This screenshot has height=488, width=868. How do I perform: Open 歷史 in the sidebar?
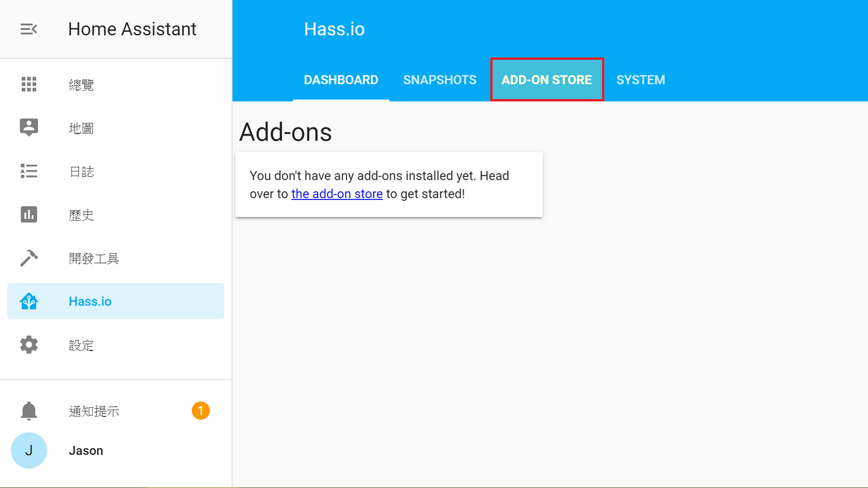(x=81, y=215)
